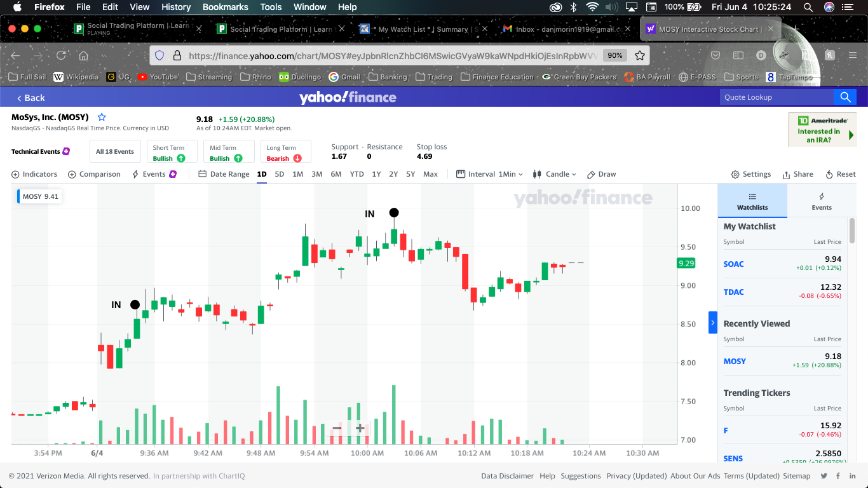868x488 pixels.
Task: Open the Sports bookmarks folder
Action: [x=741, y=77]
